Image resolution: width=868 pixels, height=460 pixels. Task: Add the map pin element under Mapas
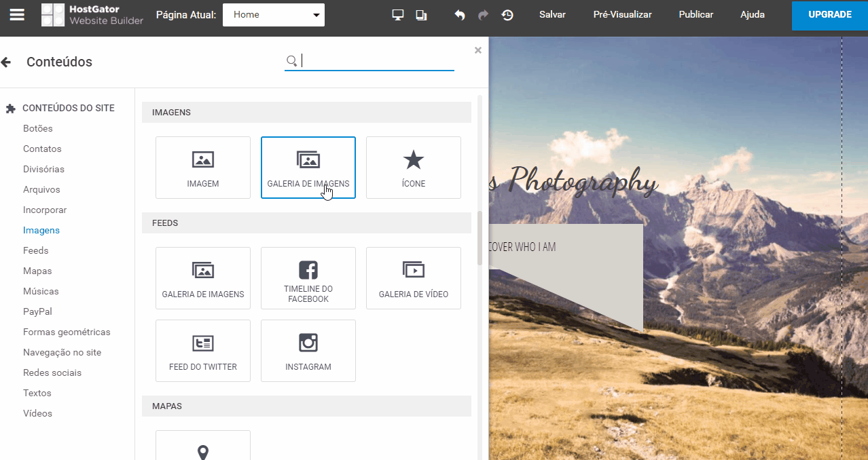click(x=203, y=445)
